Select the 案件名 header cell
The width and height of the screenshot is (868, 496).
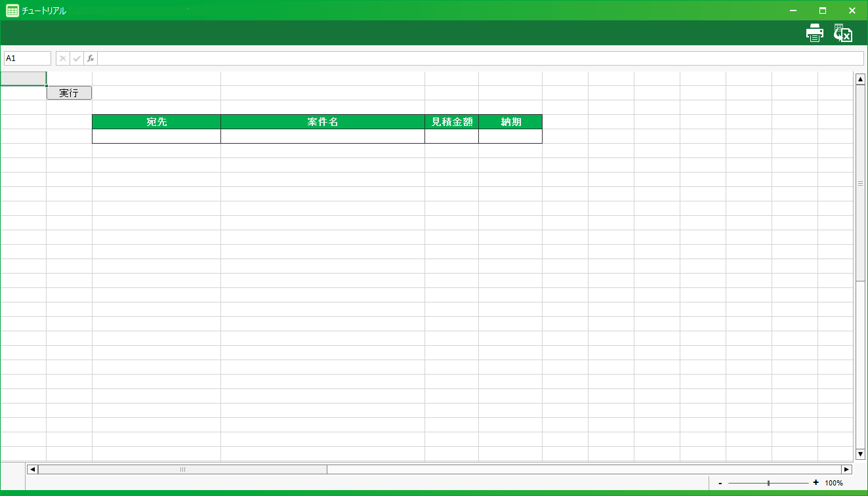[322, 122]
